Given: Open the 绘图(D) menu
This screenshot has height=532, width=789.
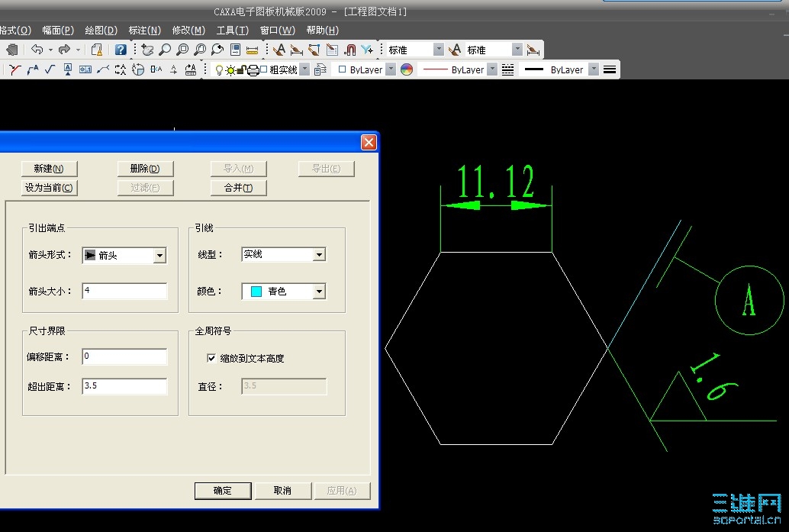Looking at the screenshot, I should (x=101, y=31).
